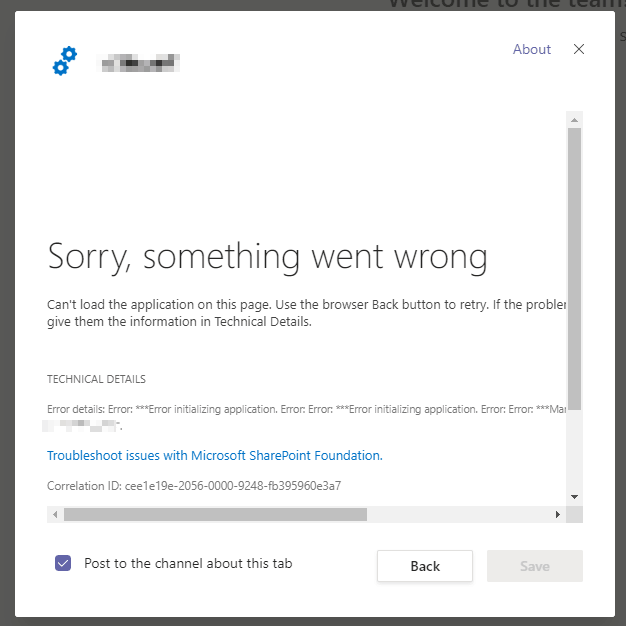The width and height of the screenshot is (626, 626).
Task: Open Troubleshoot issues with Microsoft SharePoint Foundation link
Action: click(x=215, y=455)
